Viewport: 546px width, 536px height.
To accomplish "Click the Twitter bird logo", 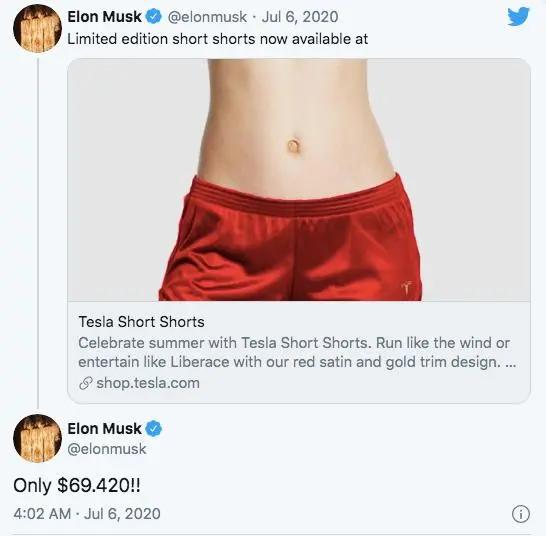I will pyautogui.click(x=518, y=16).
